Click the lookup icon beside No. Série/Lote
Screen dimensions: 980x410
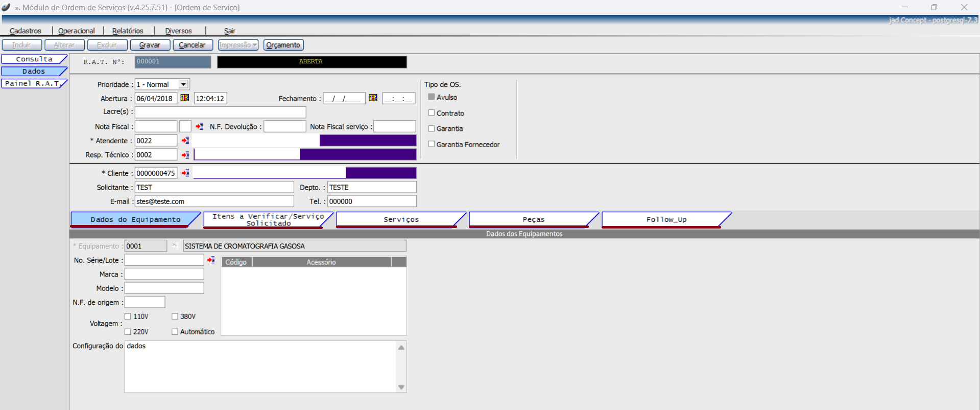211,260
